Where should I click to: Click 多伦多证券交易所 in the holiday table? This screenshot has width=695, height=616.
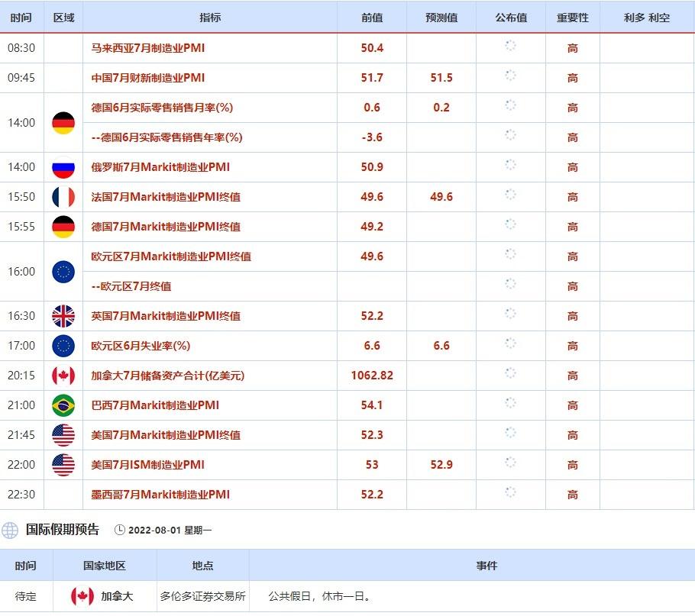(202, 596)
